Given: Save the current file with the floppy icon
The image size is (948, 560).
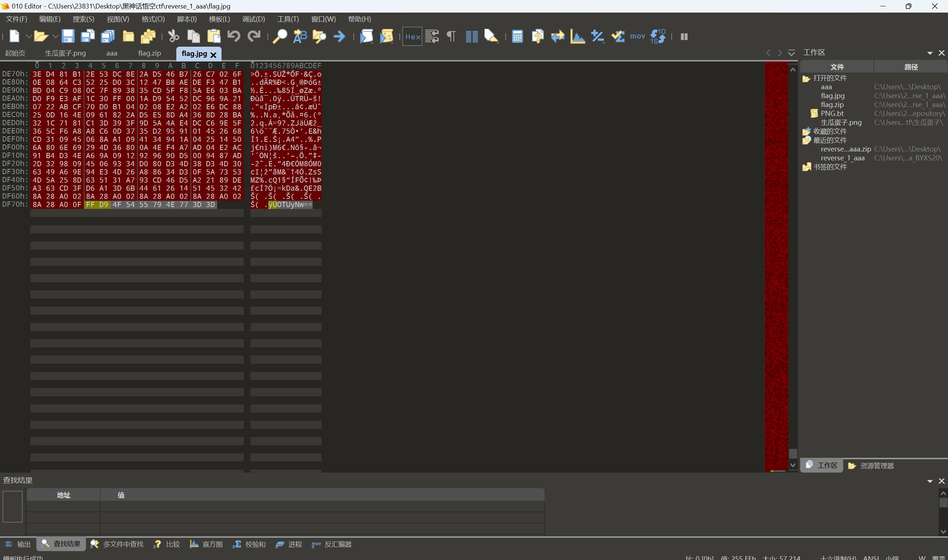Looking at the screenshot, I should (x=68, y=36).
